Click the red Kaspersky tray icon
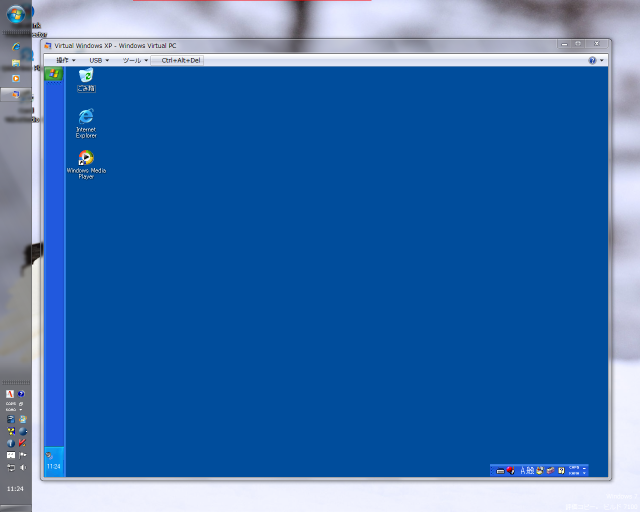The height and width of the screenshot is (512, 640). [x=22, y=443]
